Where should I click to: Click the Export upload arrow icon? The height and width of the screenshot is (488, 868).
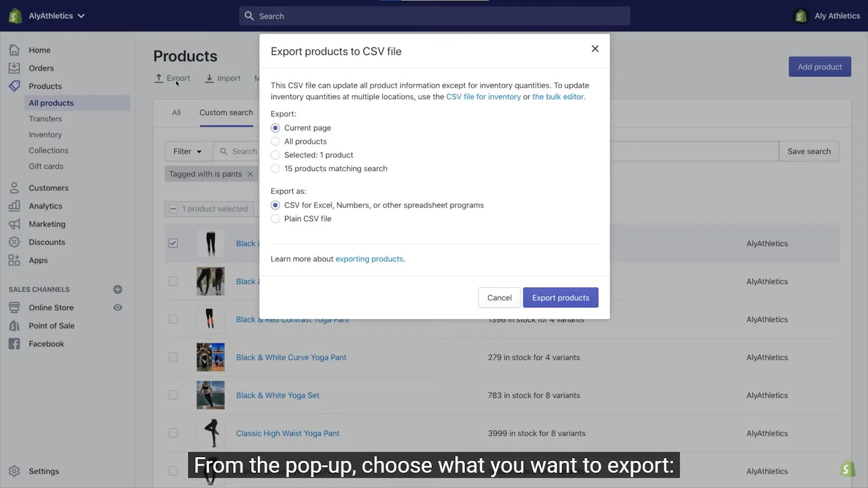click(158, 78)
